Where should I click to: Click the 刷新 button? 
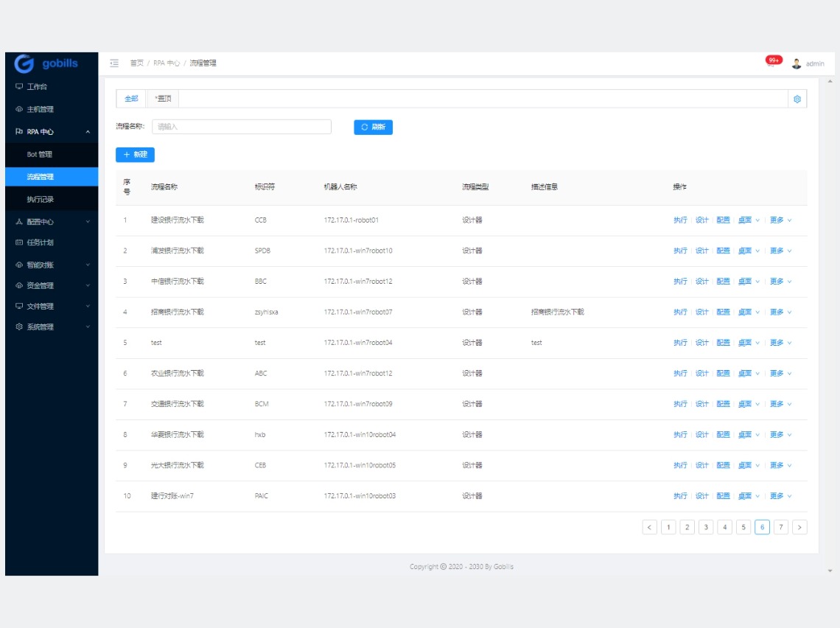click(x=373, y=127)
